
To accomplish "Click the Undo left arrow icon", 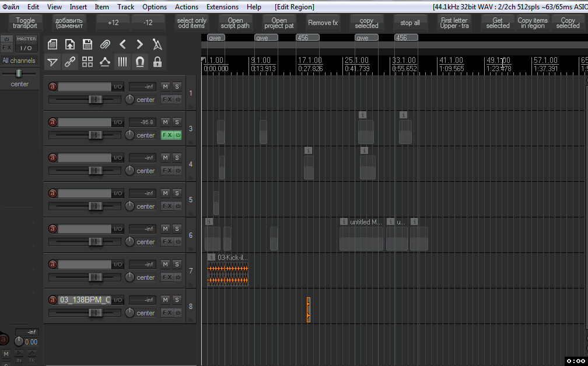I will pos(123,44).
